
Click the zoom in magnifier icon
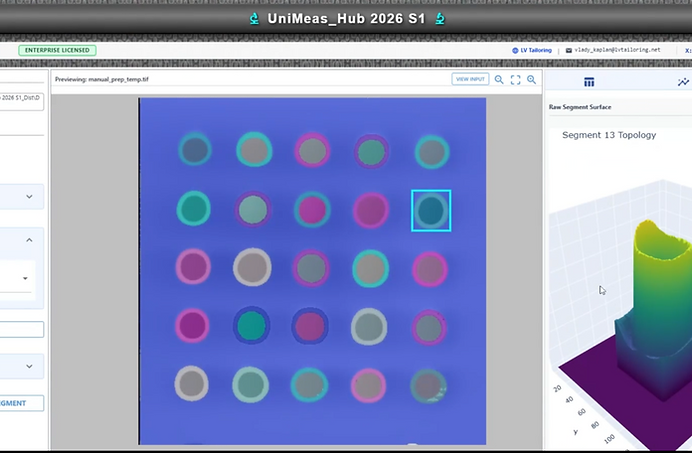coord(531,79)
